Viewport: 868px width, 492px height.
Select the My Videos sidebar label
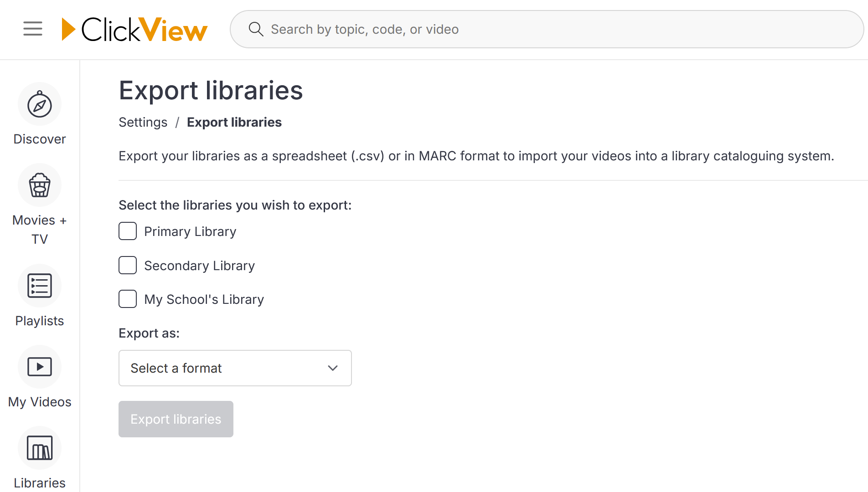(40, 402)
